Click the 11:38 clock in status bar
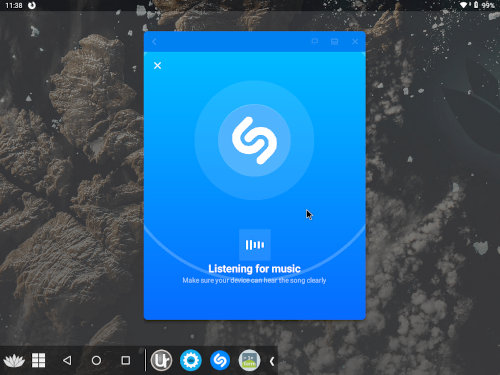This screenshot has height=375, width=500. point(14,5)
